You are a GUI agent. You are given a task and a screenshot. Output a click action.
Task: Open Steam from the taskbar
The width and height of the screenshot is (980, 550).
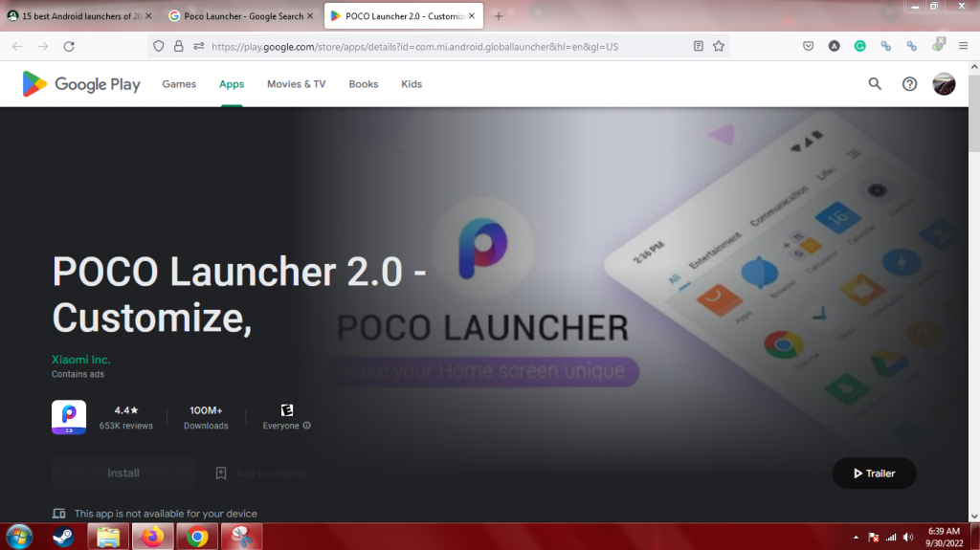[x=63, y=537]
